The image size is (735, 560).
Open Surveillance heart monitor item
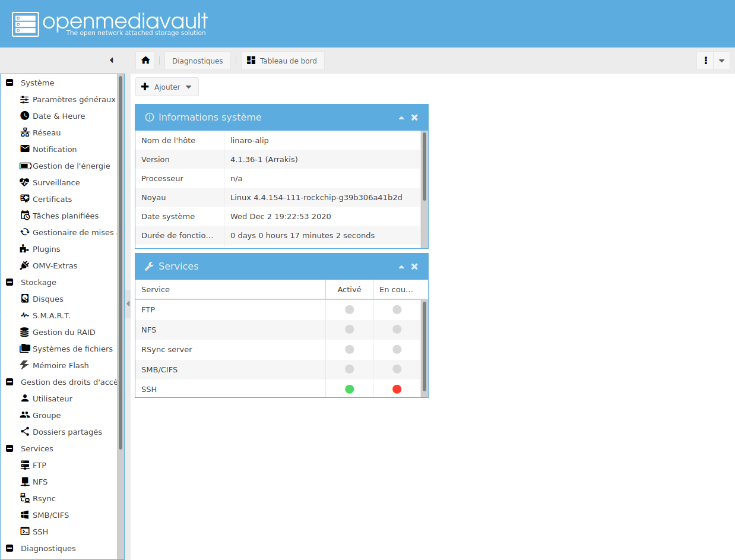56,182
